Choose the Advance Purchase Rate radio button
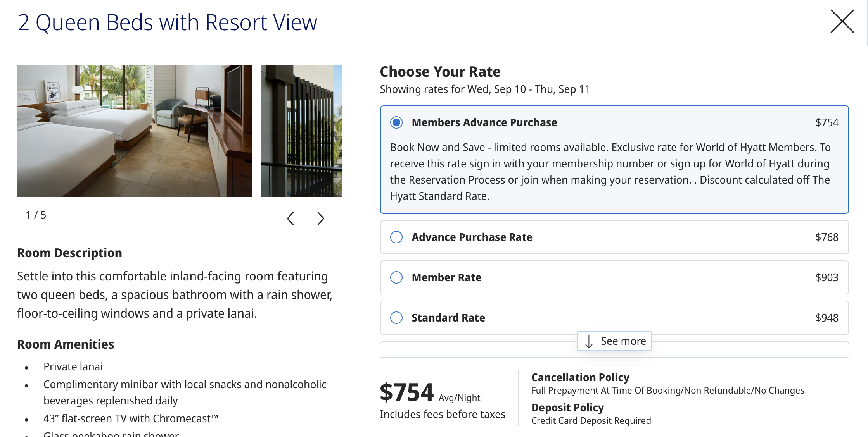Screen dimensions: 868x437 tap(396, 237)
